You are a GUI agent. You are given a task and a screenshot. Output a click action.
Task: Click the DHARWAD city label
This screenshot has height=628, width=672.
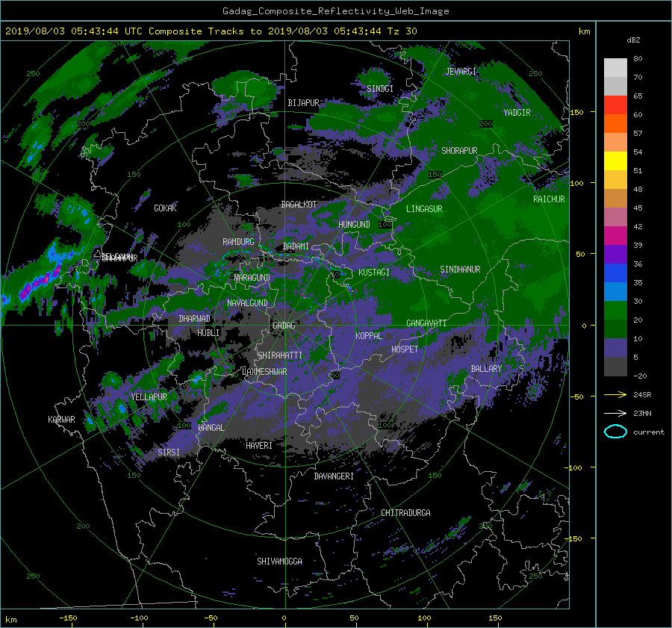(x=194, y=319)
